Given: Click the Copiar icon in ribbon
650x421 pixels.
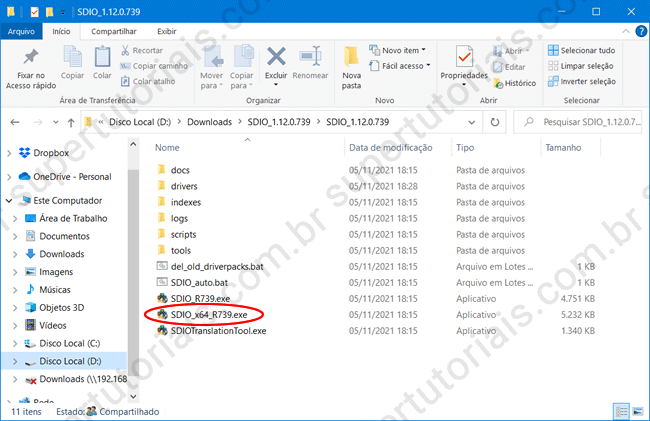Looking at the screenshot, I should (72, 57).
